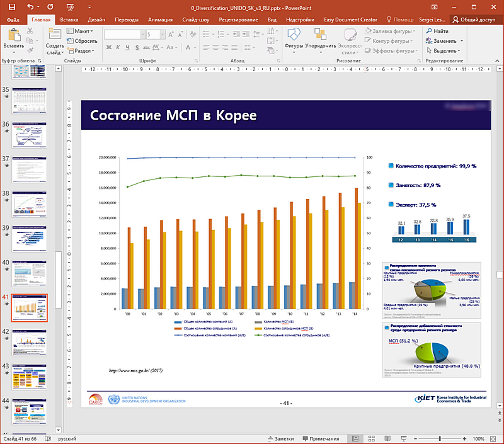Image resolution: width=504 pixels, height=444 pixels.
Task: Open Экспресс-стили quick styles icon
Action: pyautogui.click(x=350, y=35)
